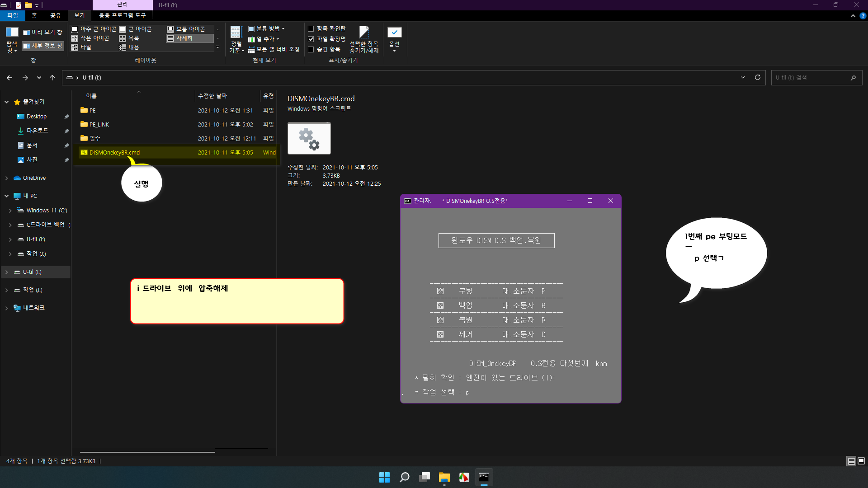Open Pictures (사진) in navigation pane
The height and width of the screenshot is (488, 868).
click(x=32, y=160)
